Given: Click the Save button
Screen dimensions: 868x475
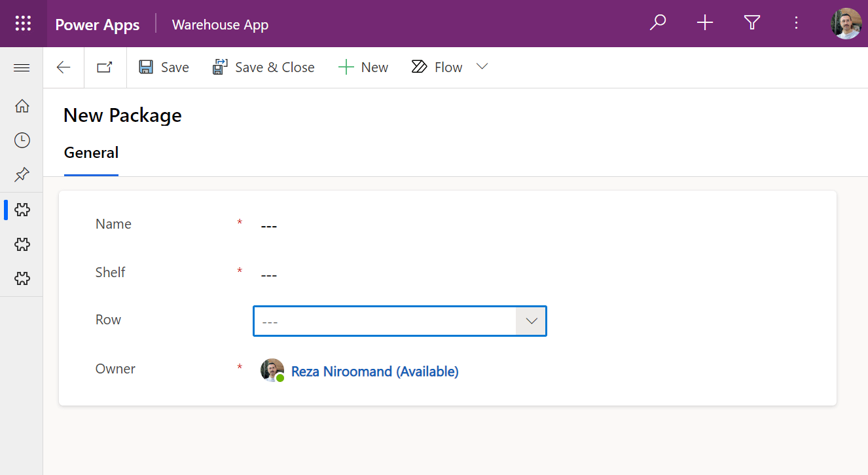Looking at the screenshot, I should pyautogui.click(x=164, y=67).
